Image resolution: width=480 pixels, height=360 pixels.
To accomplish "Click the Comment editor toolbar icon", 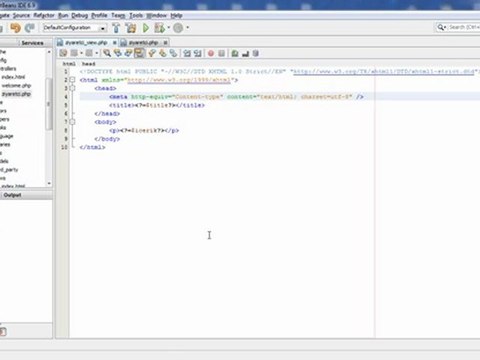I will [x=235, y=53].
